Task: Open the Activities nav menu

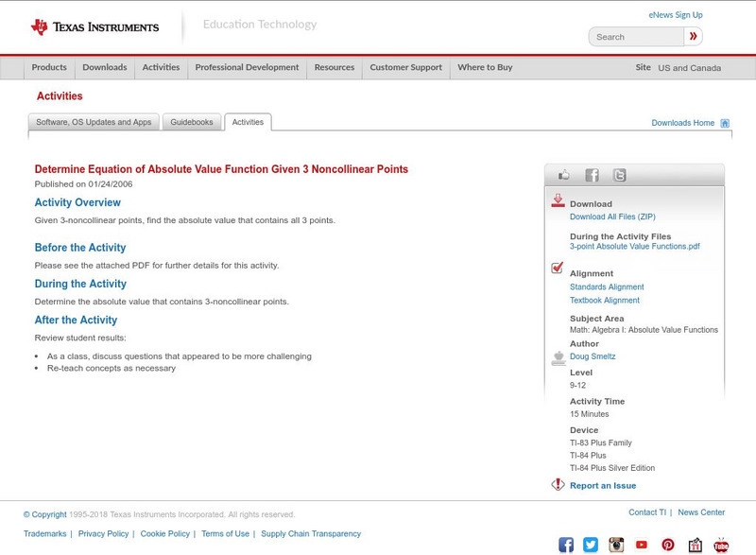Action: [161, 67]
